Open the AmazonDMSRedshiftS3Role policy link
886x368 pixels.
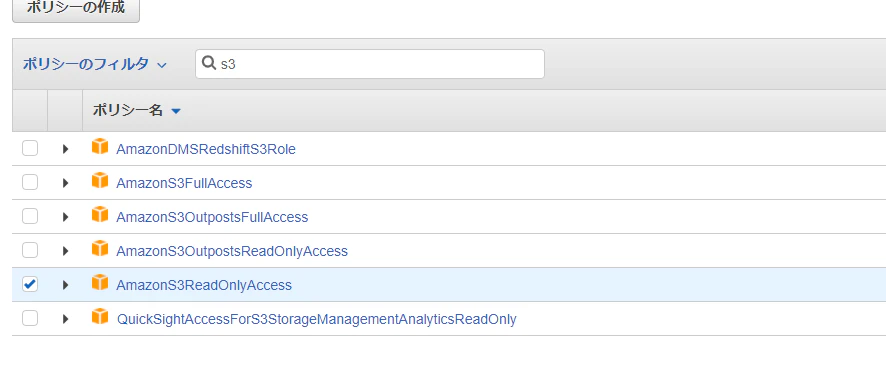tap(206, 149)
